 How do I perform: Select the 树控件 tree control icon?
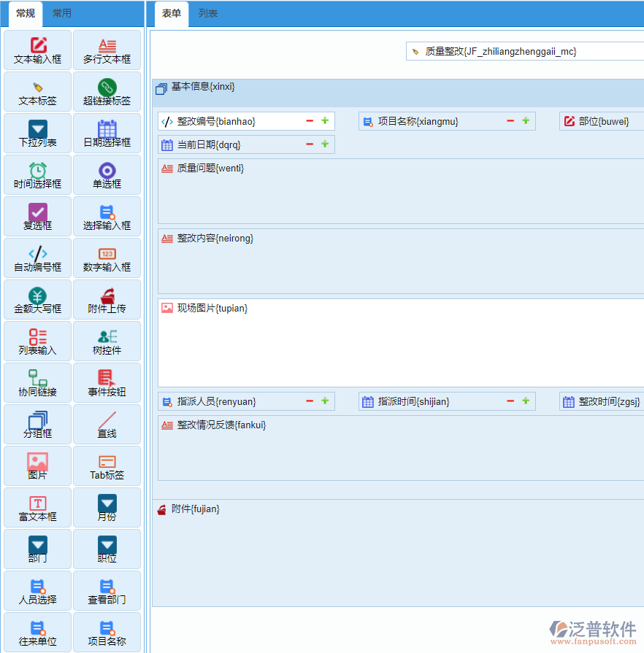tap(107, 341)
